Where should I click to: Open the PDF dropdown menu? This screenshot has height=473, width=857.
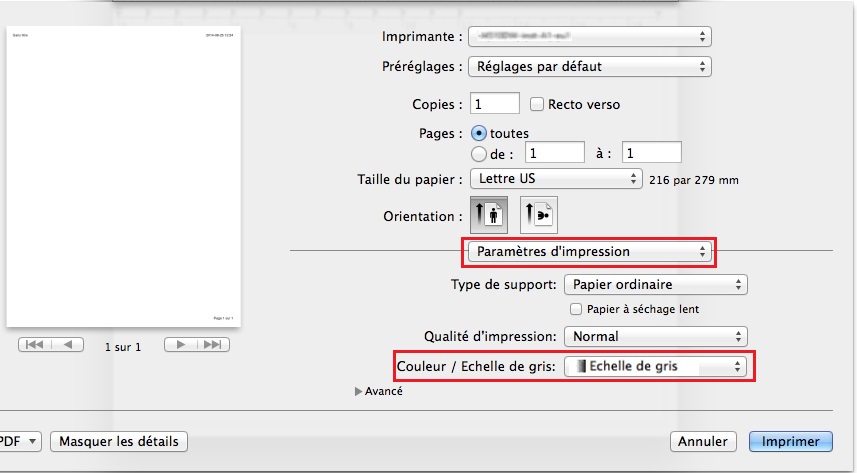pos(20,441)
